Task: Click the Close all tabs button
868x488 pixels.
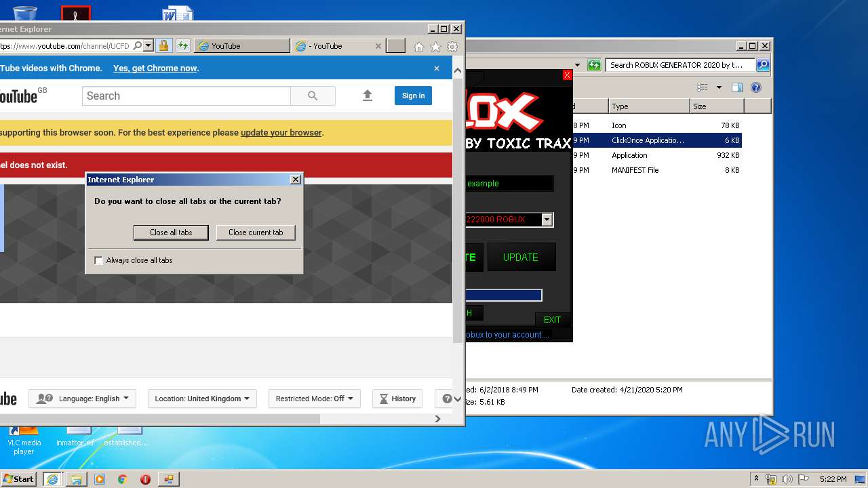Action: [171, 232]
